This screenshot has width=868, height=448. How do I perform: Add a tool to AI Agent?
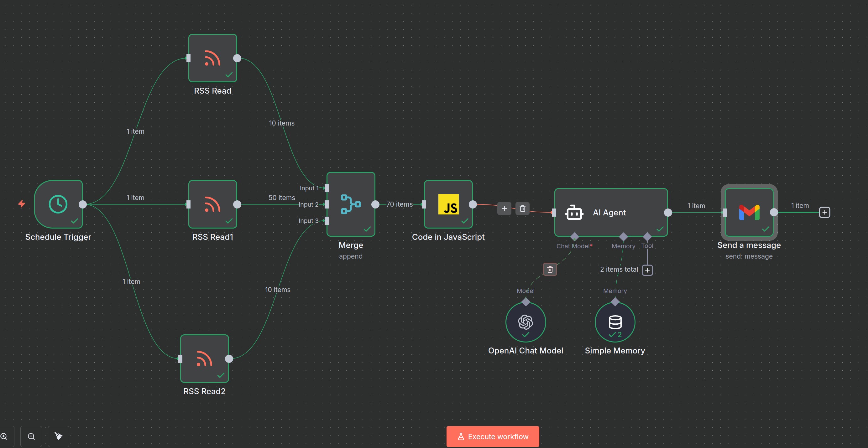pyautogui.click(x=647, y=270)
